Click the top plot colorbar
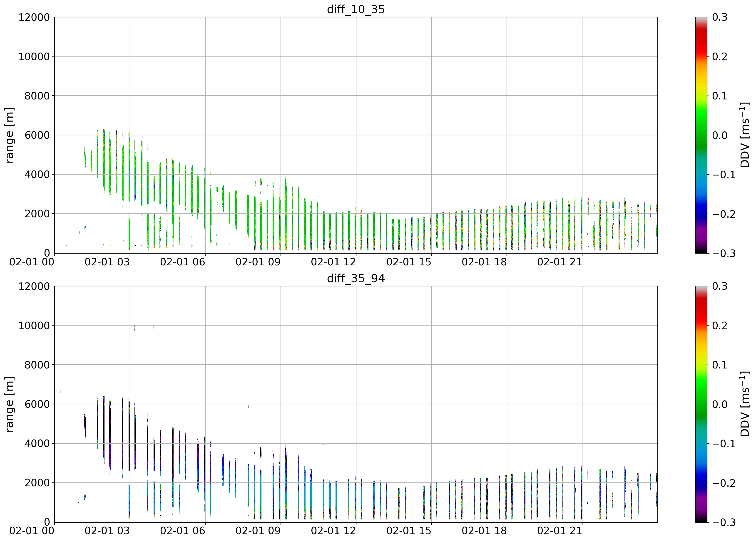Screen dimensions: 756x541 coord(701,135)
